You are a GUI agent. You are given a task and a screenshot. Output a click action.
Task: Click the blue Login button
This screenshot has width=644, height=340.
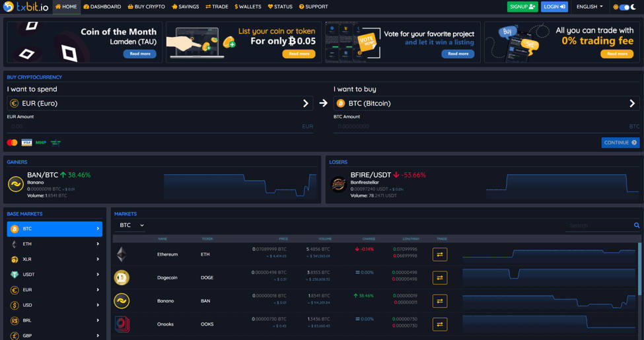(x=554, y=7)
